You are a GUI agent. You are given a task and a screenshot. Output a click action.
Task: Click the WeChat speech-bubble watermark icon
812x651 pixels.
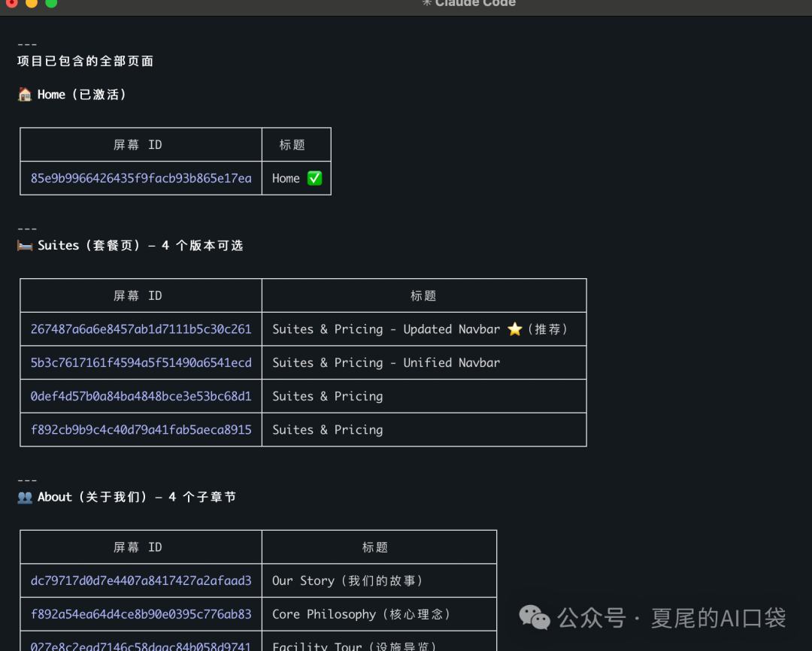535,618
